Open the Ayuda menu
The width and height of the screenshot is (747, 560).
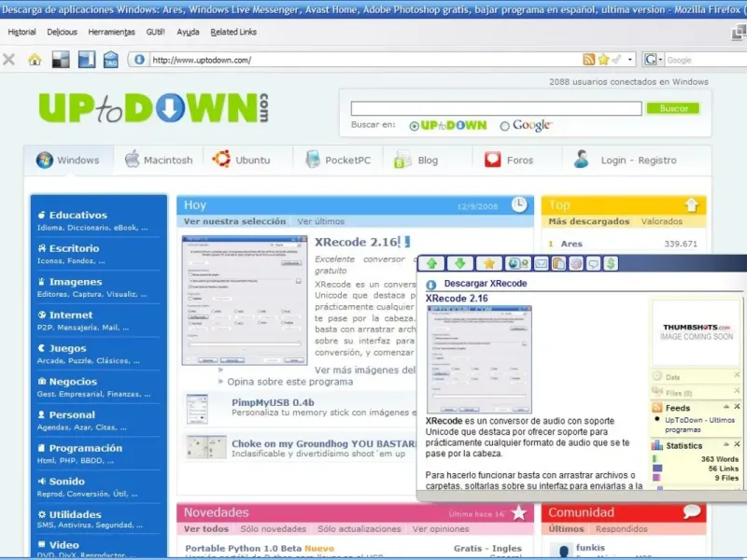coord(188,32)
